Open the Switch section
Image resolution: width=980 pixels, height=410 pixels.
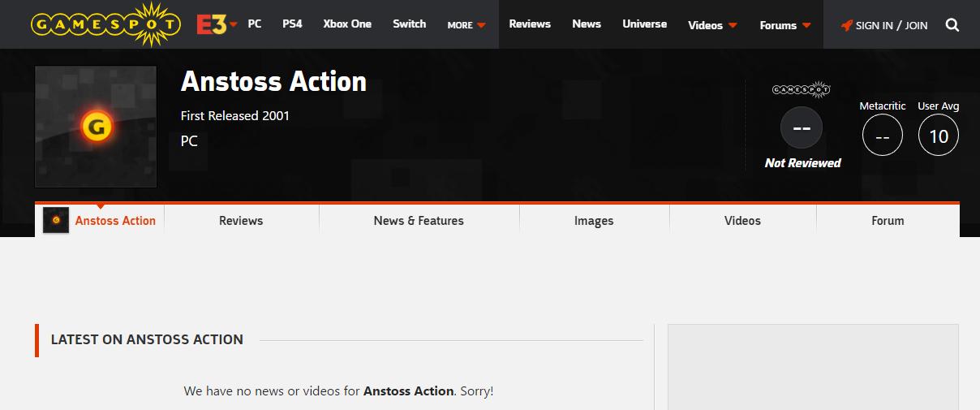click(x=410, y=24)
